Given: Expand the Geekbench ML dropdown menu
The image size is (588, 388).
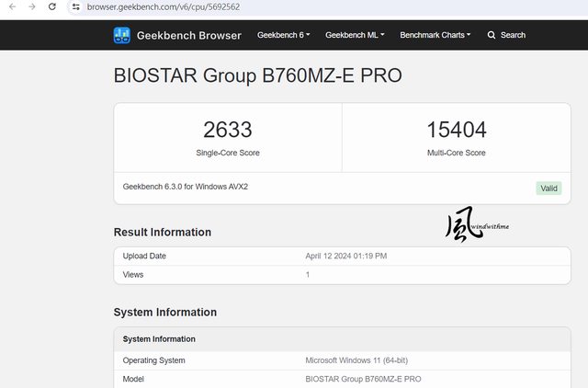Looking at the screenshot, I should coord(355,35).
